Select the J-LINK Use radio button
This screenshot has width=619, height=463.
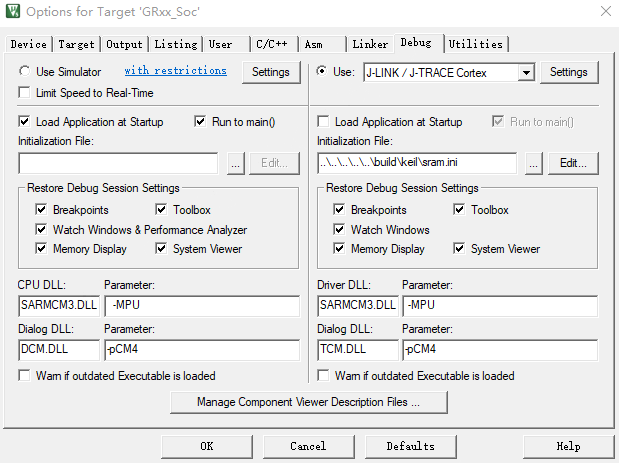pos(322,72)
